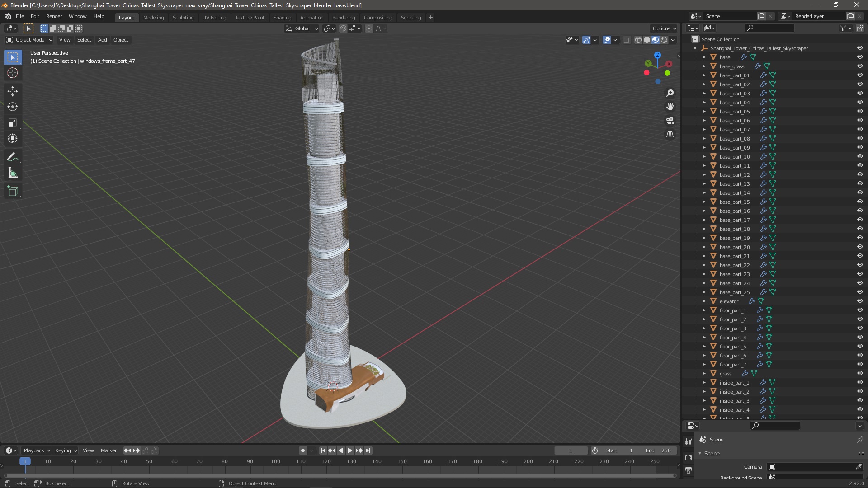
Task: Click current frame number field
Action: [x=571, y=450]
